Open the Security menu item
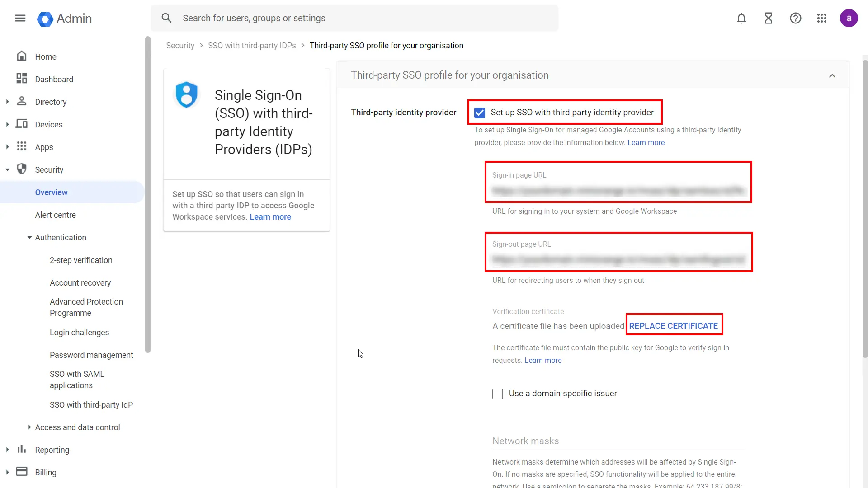868x488 pixels. click(49, 169)
